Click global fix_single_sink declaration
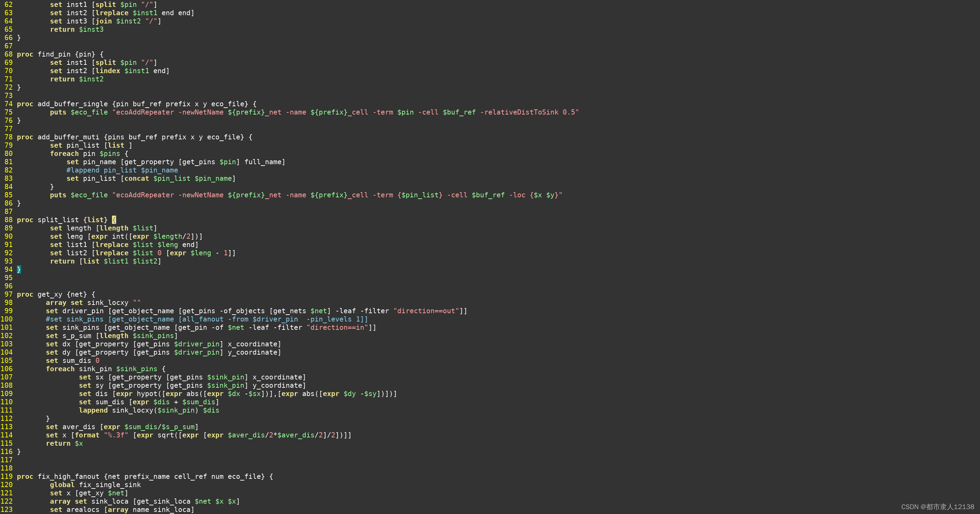The height and width of the screenshot is (514, 980). tap(95, 485)
